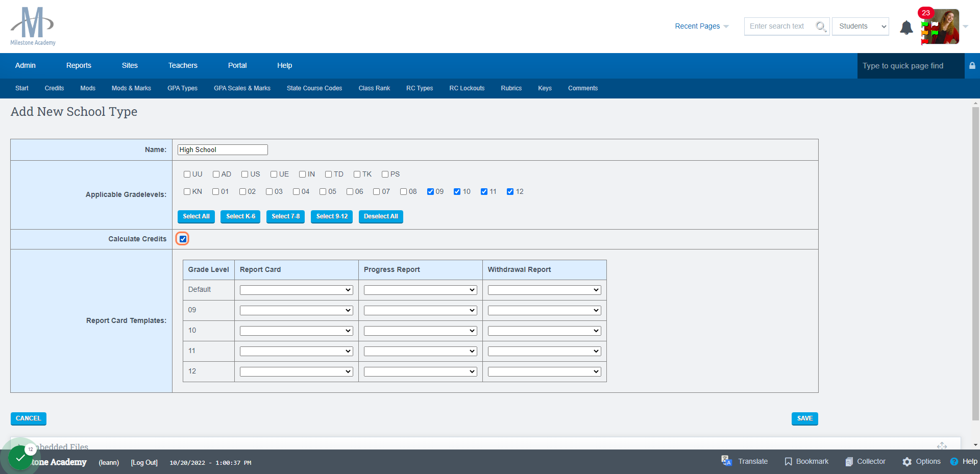Open Default Withdrawal Report dropdown
This screenshot has width=980, height=474.
click(x=544, y=290)
